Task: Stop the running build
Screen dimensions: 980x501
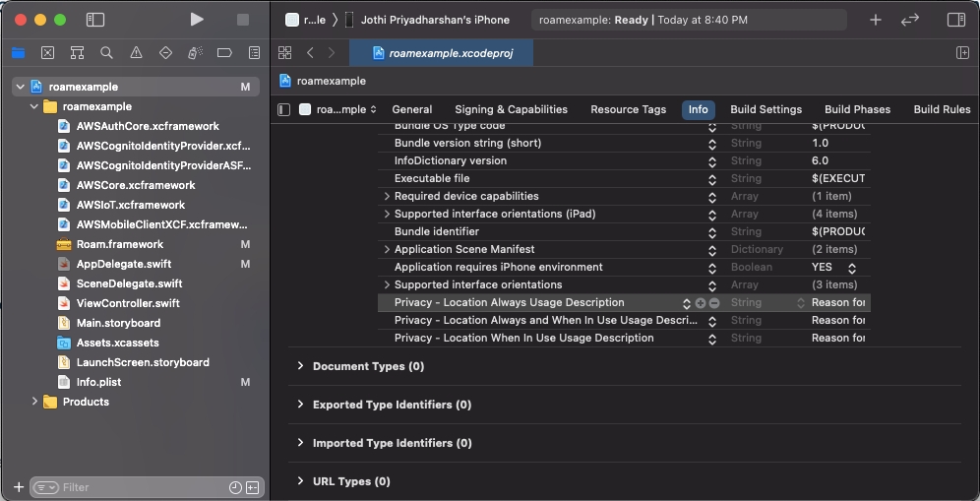Action: 243,20
